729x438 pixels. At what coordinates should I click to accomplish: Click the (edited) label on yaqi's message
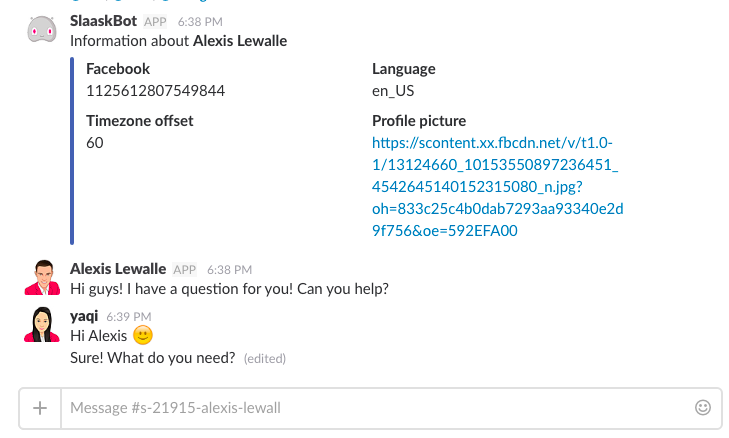(265, 358)
